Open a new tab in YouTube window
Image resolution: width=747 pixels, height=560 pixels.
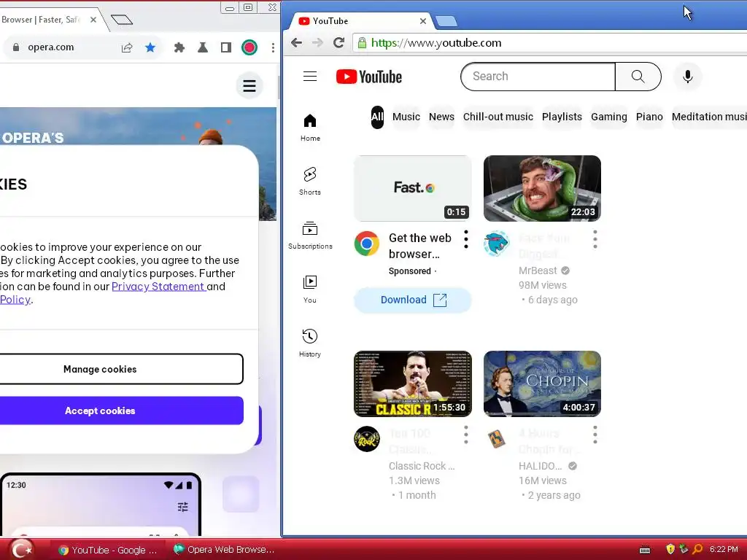pyautogui.click(x=446, y=21)
